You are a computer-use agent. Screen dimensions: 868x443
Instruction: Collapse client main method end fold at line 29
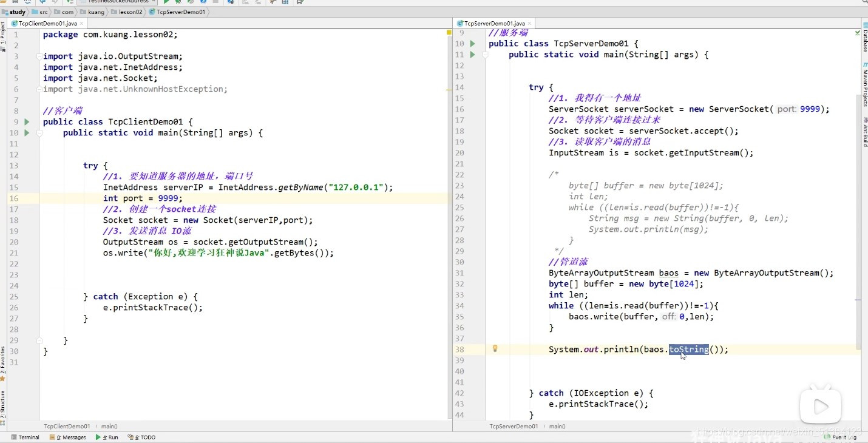(x=38, y=340)
